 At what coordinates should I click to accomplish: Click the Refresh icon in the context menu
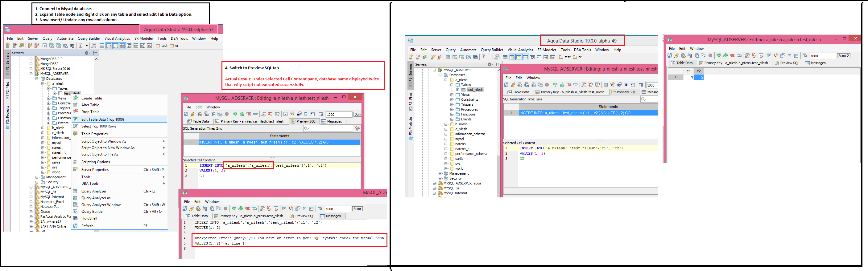click(76, 226)
